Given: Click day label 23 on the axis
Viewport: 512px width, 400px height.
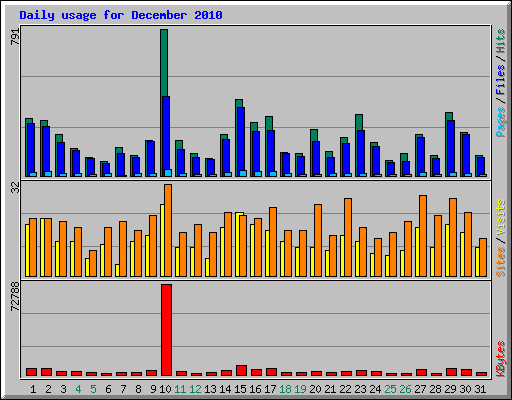Looking at the screenshot, I should pyautogui.click(x=360, y=389).
